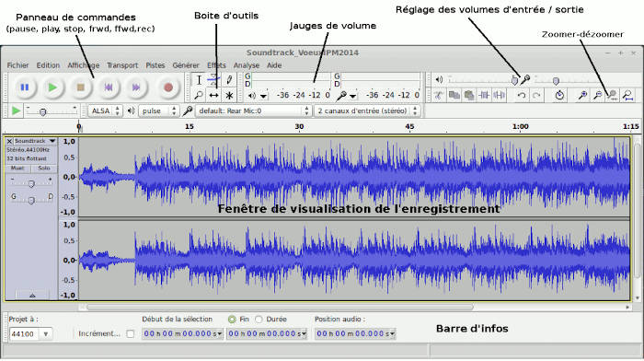
Task: Open the Fichier menu
Action: tap(17, 65)
